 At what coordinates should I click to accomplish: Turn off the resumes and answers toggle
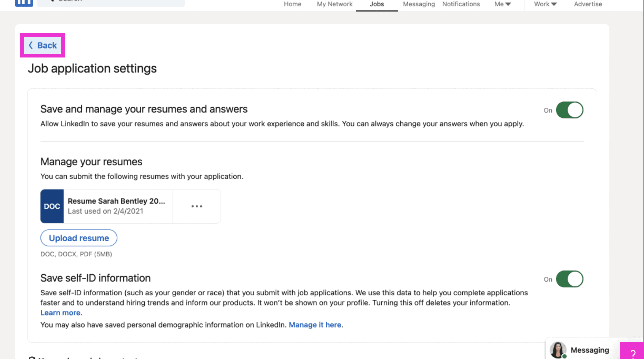click(x=569, y=110)
